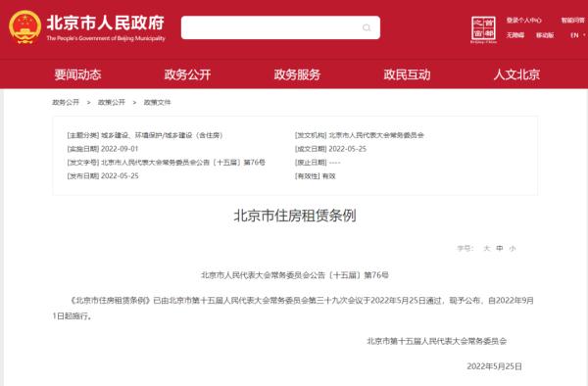
Task: Open the 政务服务 navigation menu
Action: (x=297, y=74)
